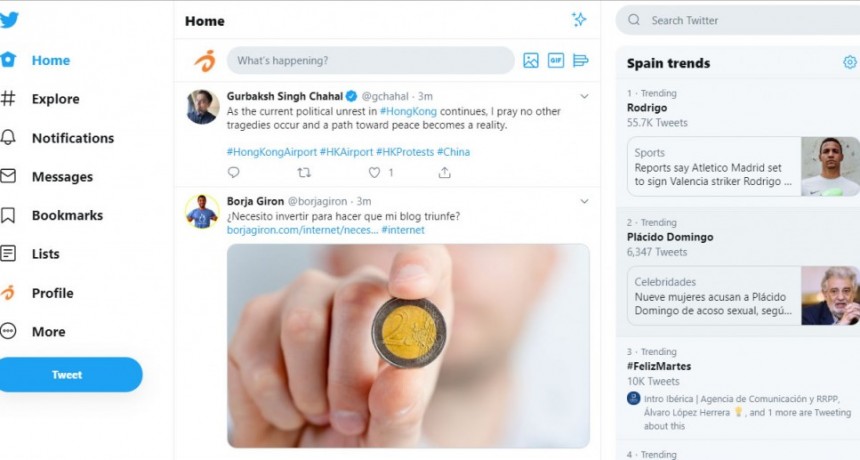This screenshot has height=460, width=860.
Task: Open the More menu in sidebar
Action: tap(47, 332)
